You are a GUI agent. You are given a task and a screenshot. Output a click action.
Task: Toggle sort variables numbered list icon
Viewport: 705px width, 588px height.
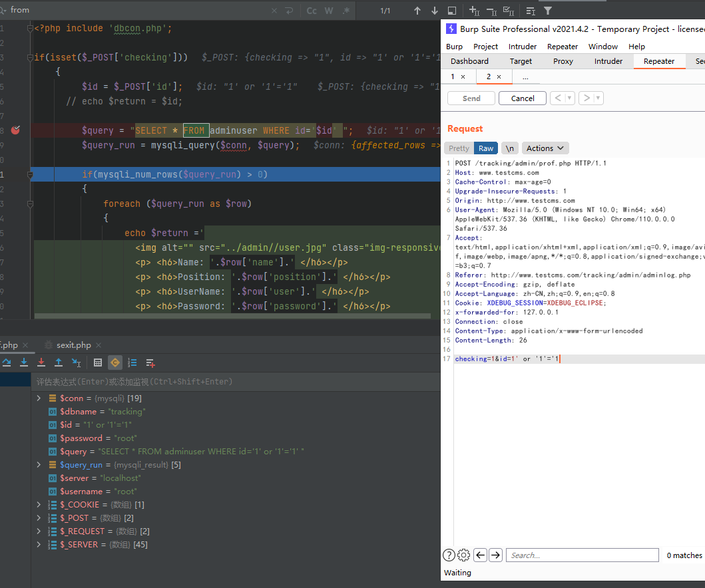(132, 363)
